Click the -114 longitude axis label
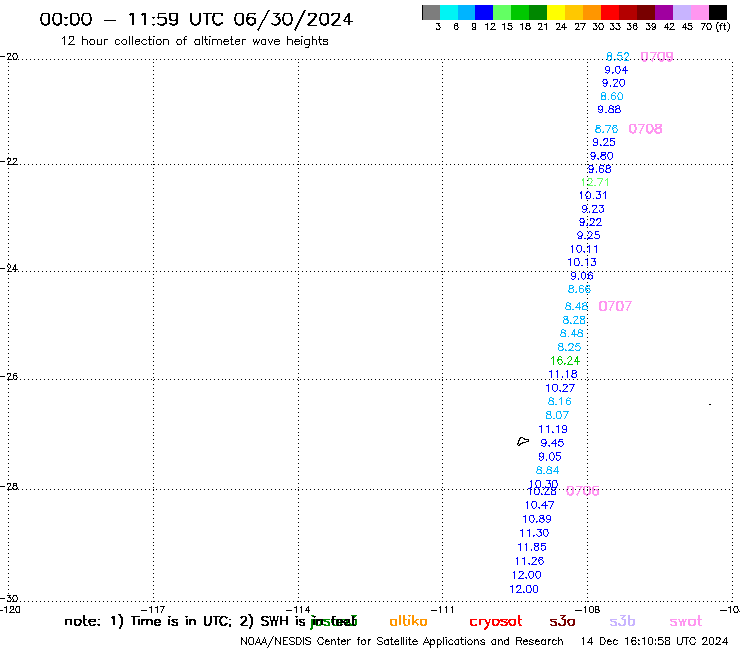The image size is (740, 650). 298,609
